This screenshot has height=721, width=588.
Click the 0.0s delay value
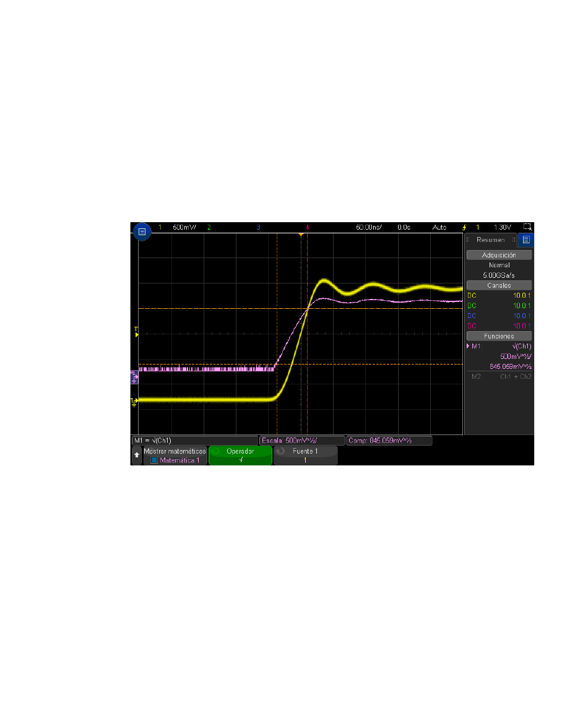point(404,227)
